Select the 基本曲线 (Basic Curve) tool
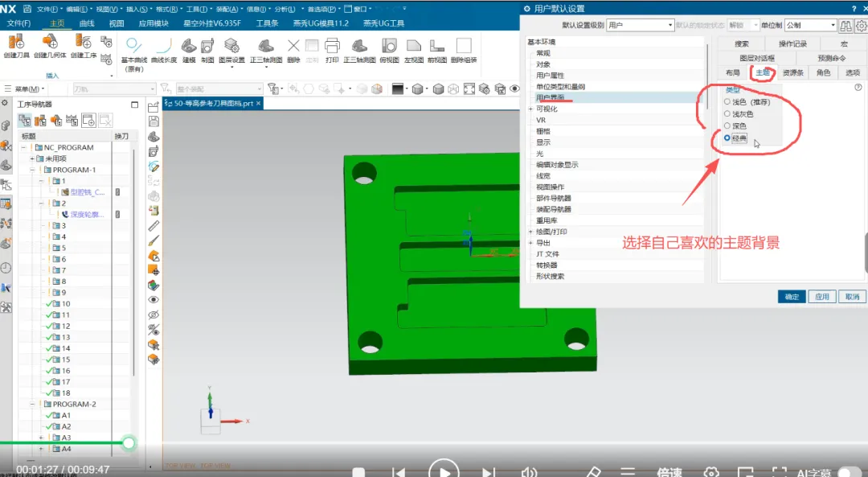The width and height of the screenshot is (868, 477). [133, 45]
